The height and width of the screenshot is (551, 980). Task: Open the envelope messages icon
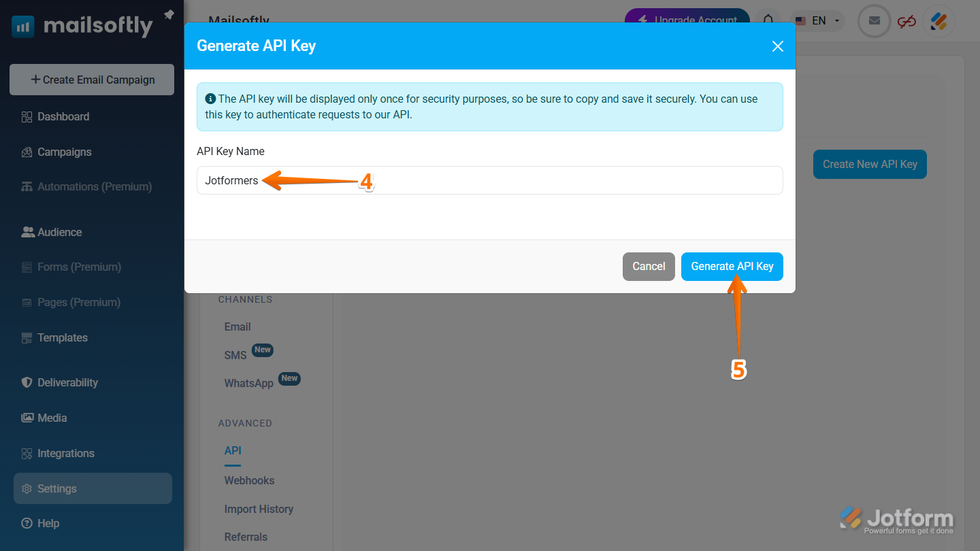[x=874, y=20]
